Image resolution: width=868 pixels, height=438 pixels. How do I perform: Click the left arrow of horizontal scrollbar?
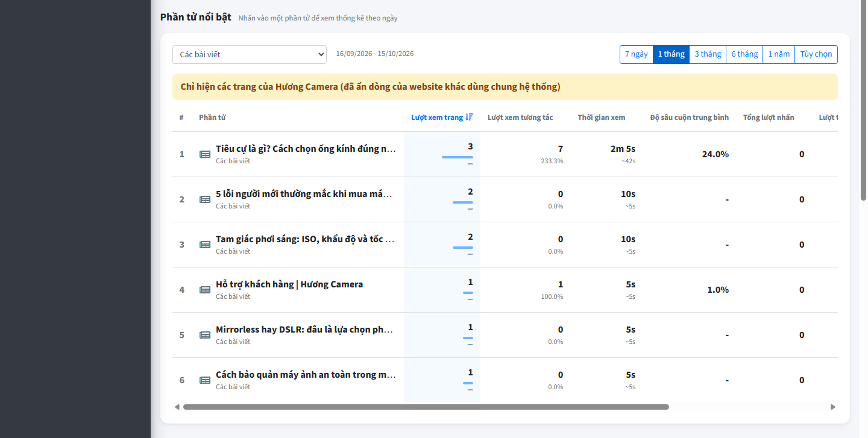[177, 407]
